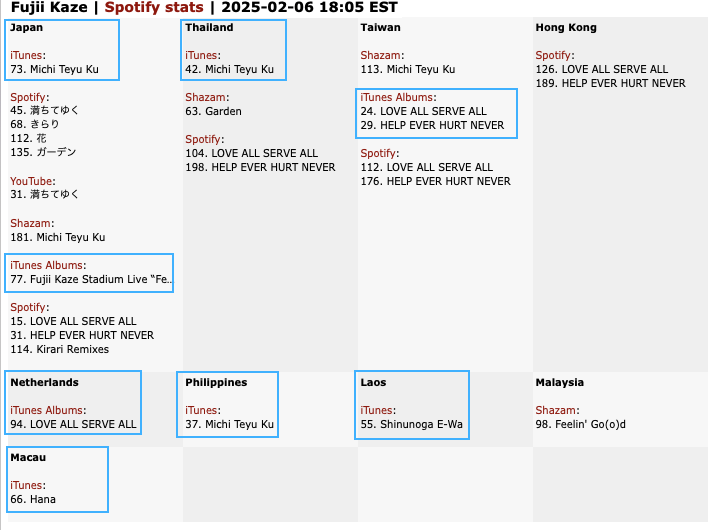Open the Shazam link under Malaysia
The width and height of the screenshot is (709, 530).
(x=556, y=410)
